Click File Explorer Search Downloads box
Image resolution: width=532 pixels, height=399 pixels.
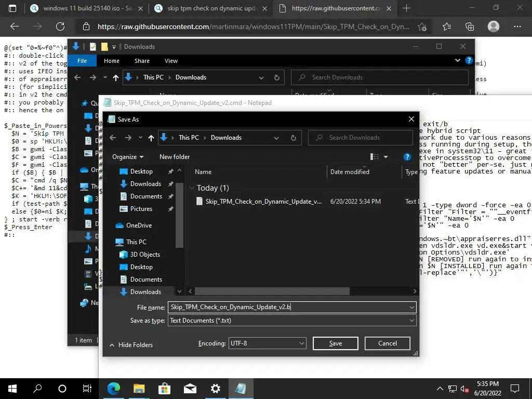click(380, 77)
